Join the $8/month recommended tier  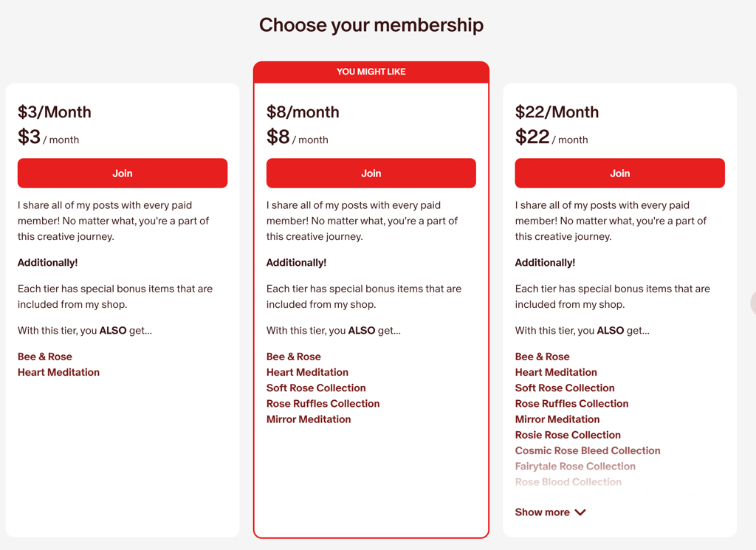371,173
